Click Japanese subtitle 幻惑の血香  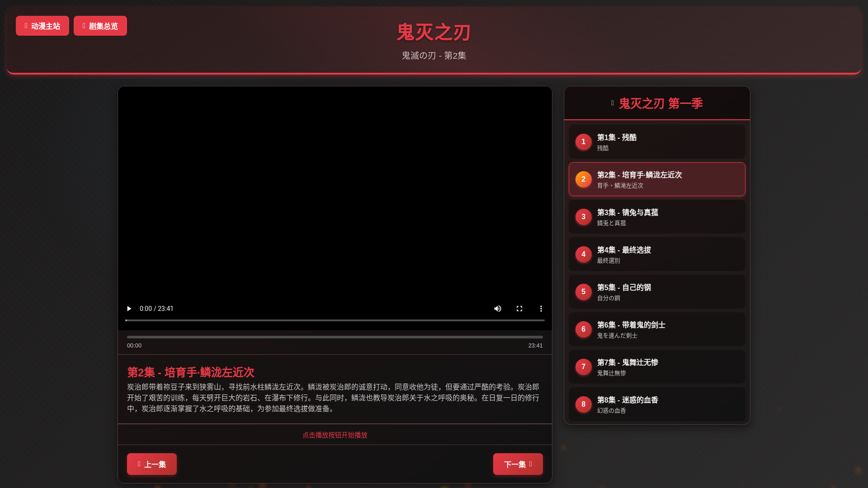[611, 411]
